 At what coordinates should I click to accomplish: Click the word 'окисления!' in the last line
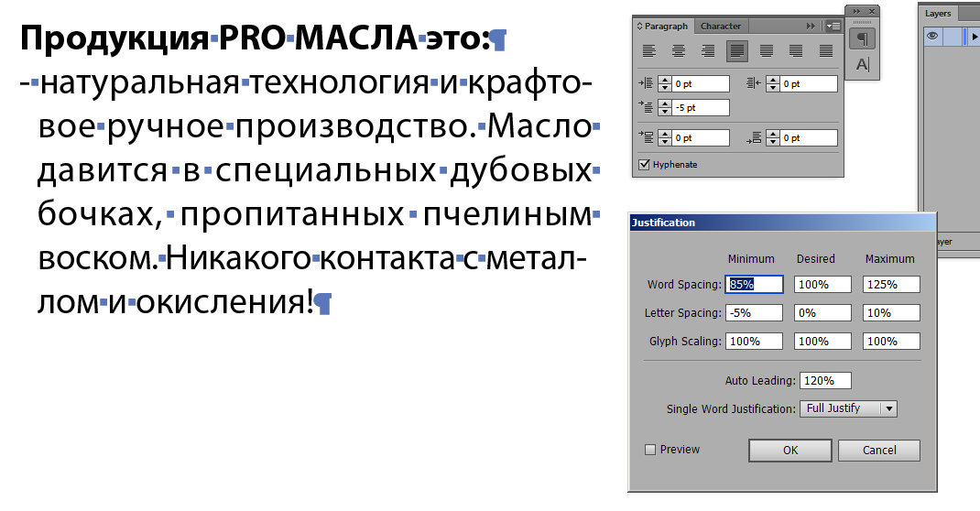225,302
